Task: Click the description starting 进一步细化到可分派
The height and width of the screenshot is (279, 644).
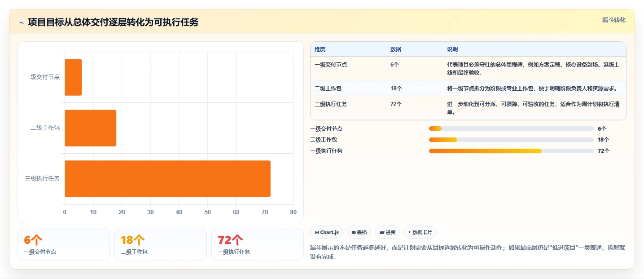Action: (x=533, y=108)
